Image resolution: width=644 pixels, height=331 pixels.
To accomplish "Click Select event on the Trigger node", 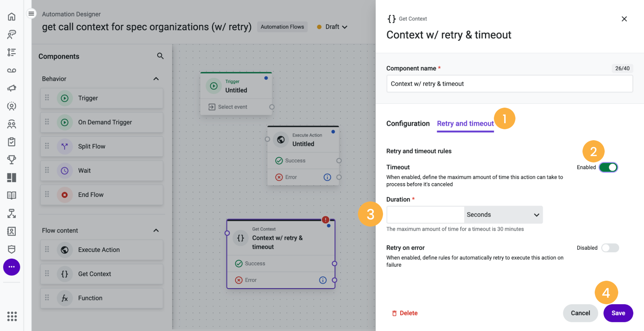I will pyautogui.click(x=233, y=107).
